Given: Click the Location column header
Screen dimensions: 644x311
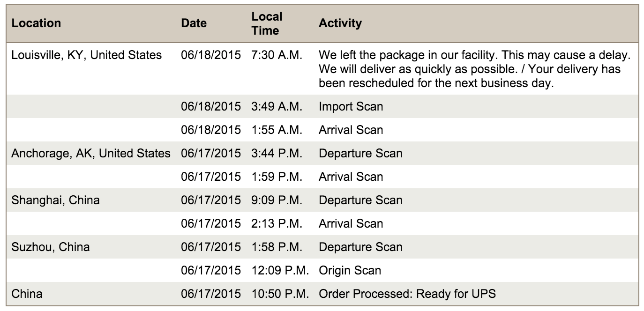Looking at the screenshot, I should 37,23.
